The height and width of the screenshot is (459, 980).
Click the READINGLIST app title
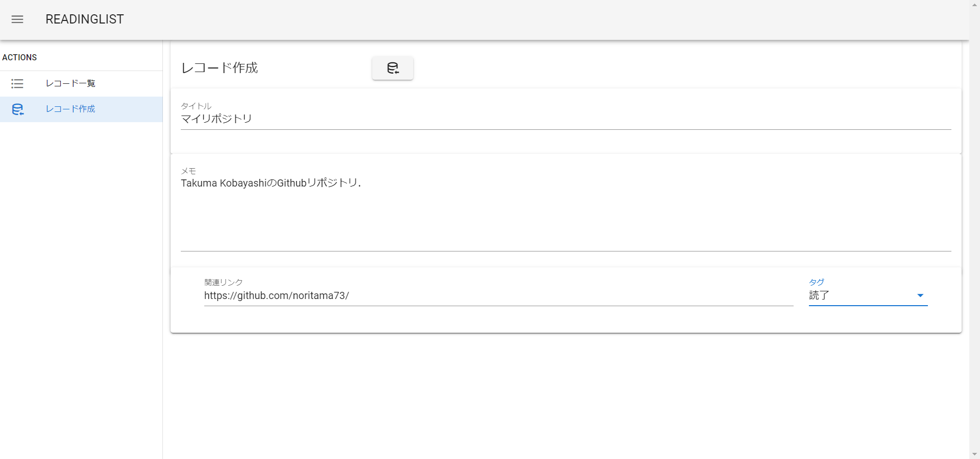coord(84,19)
